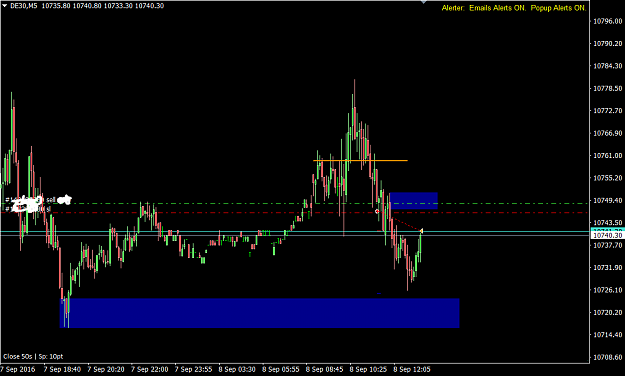Click price scale label 10778.50
The width and height of the screenshot is (625, 376).
[x=607, y=88]
